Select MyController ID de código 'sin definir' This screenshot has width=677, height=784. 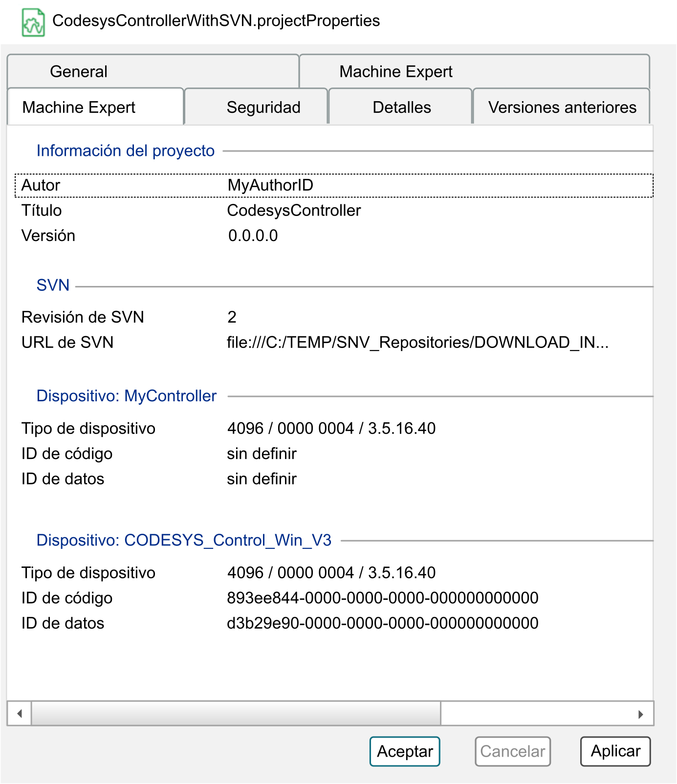pos(262,454)
